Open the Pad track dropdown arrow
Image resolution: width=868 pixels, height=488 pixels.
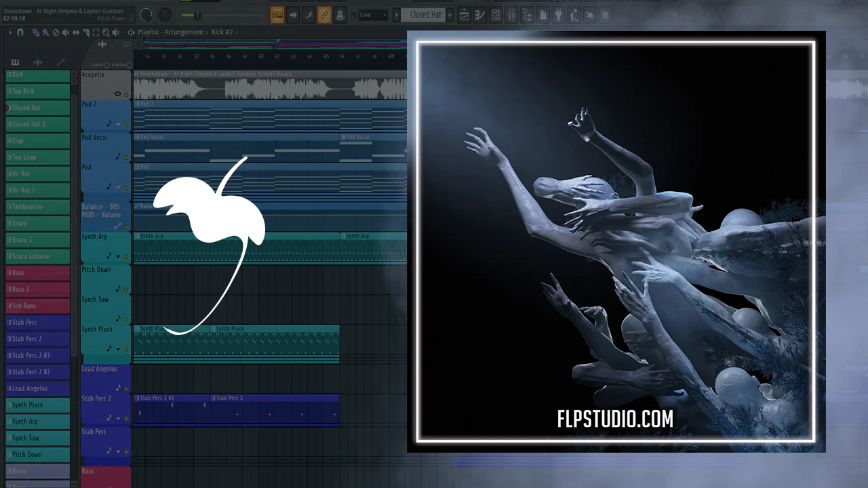click(x=118, y=187)
